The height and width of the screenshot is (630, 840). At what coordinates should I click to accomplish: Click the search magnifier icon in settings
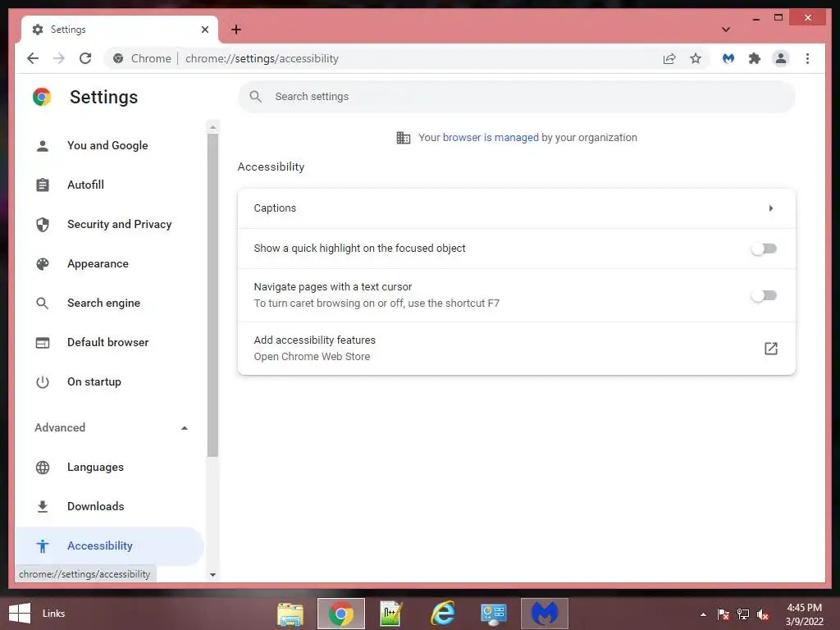256,97
